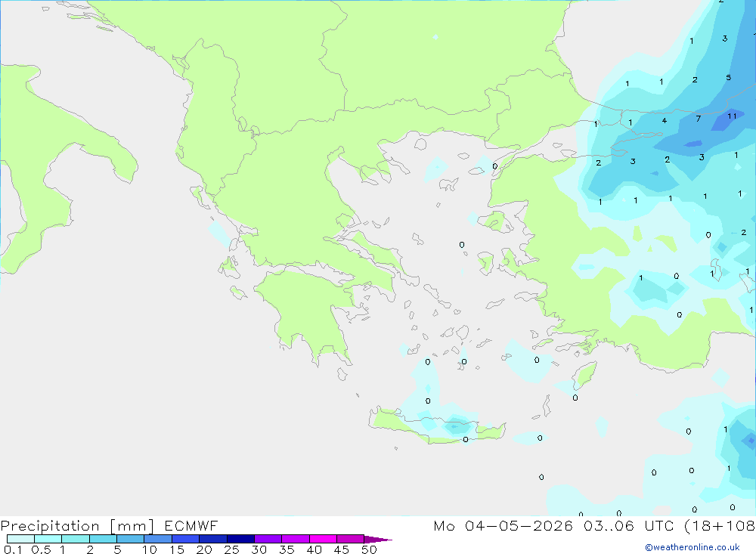Select the 2–5 mm legend color swatch
This screenshot has width=756, height=554.
pos(103,539)
